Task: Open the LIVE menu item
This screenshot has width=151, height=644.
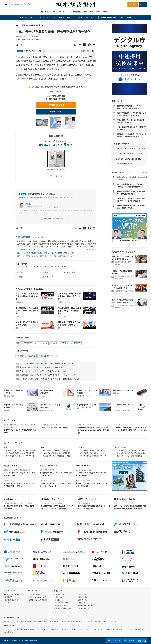Action: pyautogui.click(x=53, y=12)
